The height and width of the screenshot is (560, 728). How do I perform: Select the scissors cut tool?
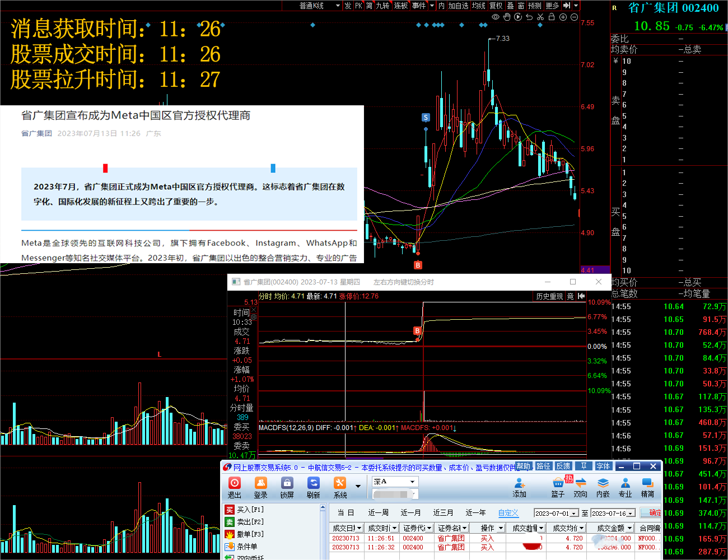pos(540,17)
